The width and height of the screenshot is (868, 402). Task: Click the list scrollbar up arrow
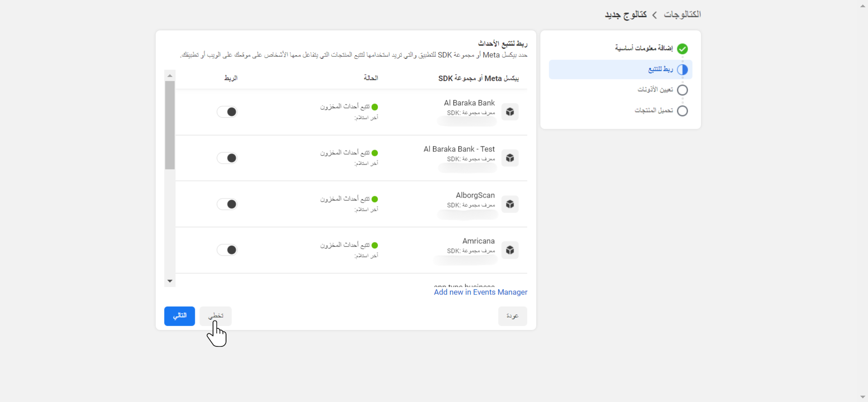tap(170, 76)
